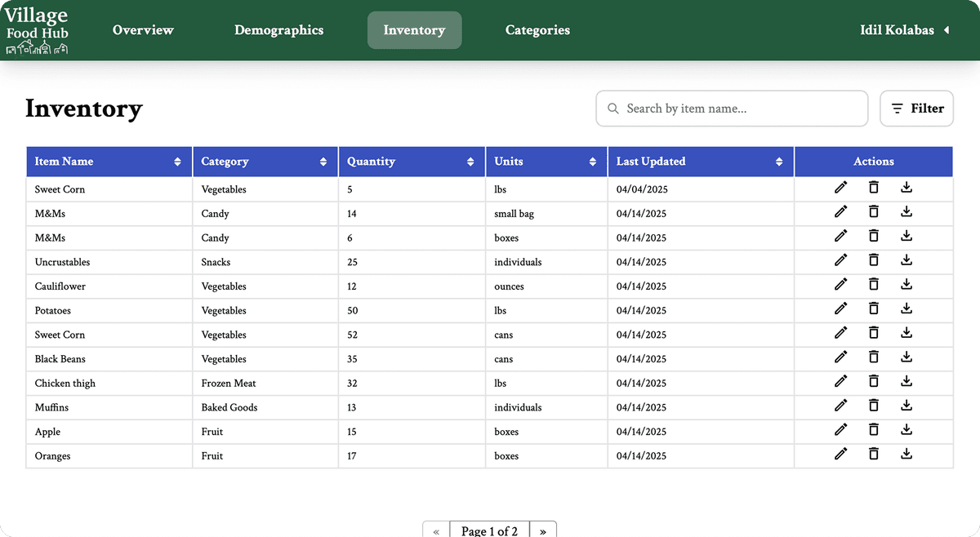This screenshot has height=537, width=980.
Task: Click trash icon for Muffins row
Action: [x=873, y=406]
